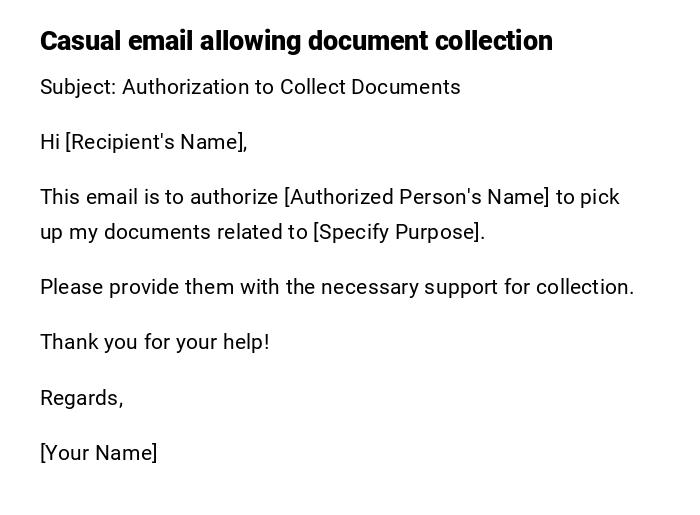700x515 pixels.
Task: Click the line "Thank you for your help!"
Action: [155, 342]
